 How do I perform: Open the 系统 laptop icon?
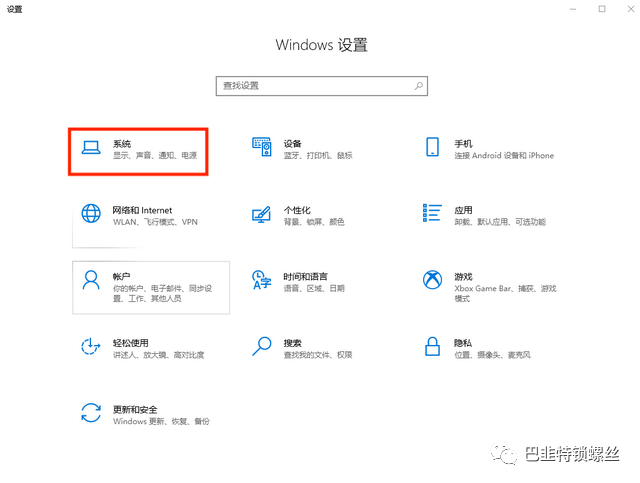click(x=91, y=147)
